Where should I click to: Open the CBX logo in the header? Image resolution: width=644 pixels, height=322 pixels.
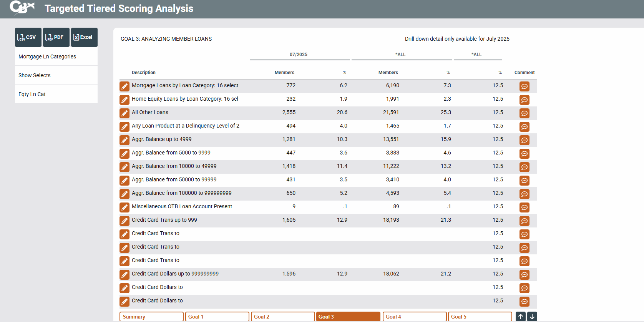pyautogui.click(x=22, y=8)
